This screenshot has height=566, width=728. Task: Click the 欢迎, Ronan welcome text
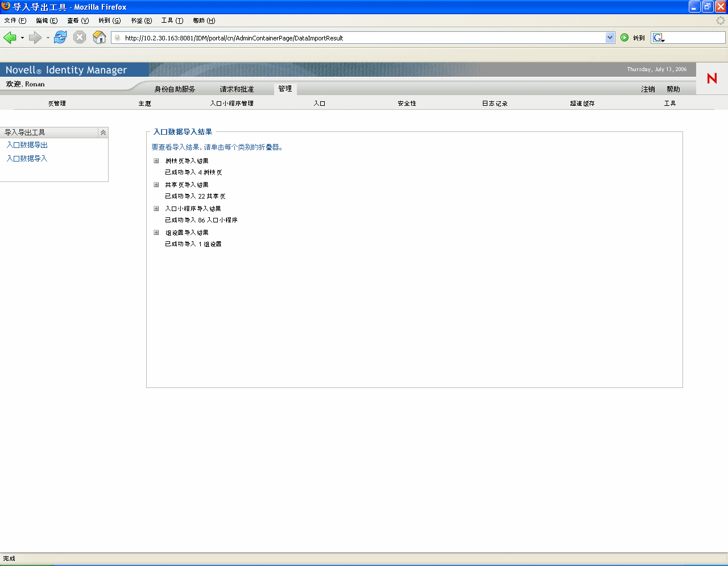point(26,84)
